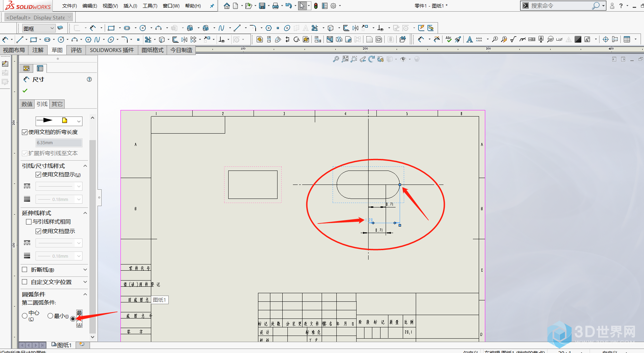This screenshot has width=644, height=353.
Task: Click the 0.71 dimension text below slot
Action: [379, 230]
